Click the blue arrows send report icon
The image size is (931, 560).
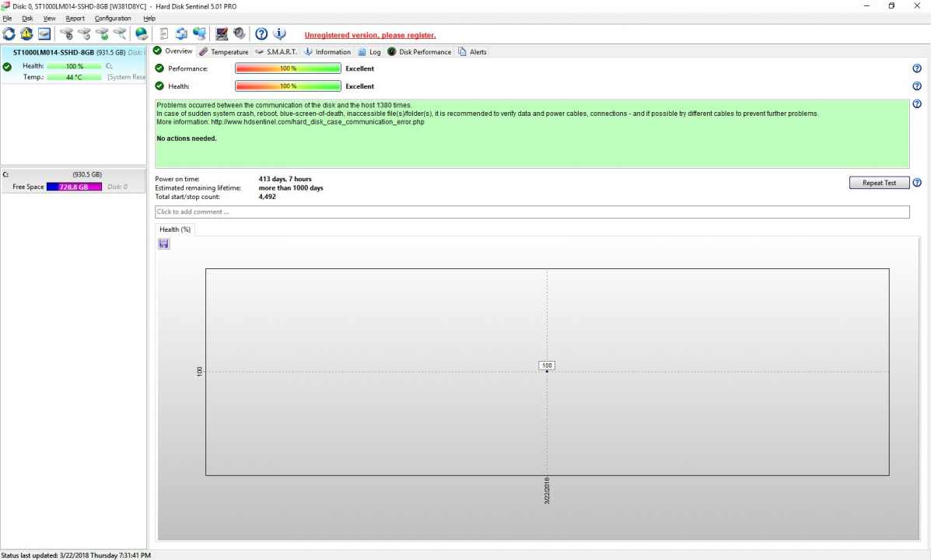[182, 34]
